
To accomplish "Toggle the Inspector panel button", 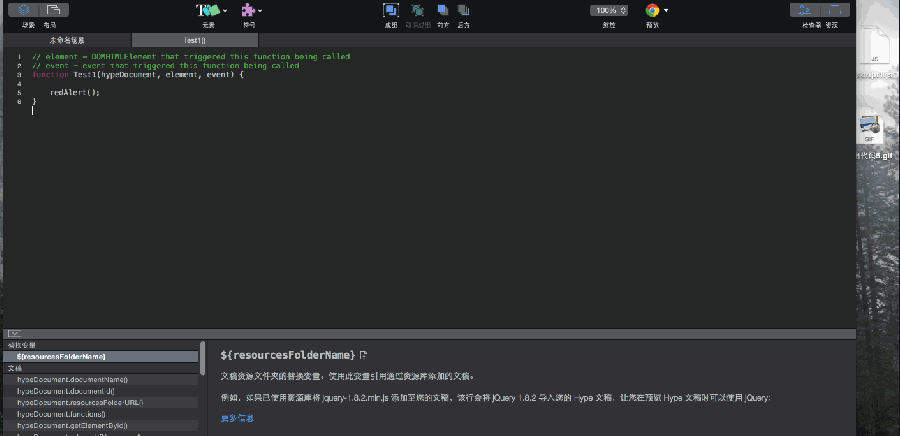I will tap(804, 10).
